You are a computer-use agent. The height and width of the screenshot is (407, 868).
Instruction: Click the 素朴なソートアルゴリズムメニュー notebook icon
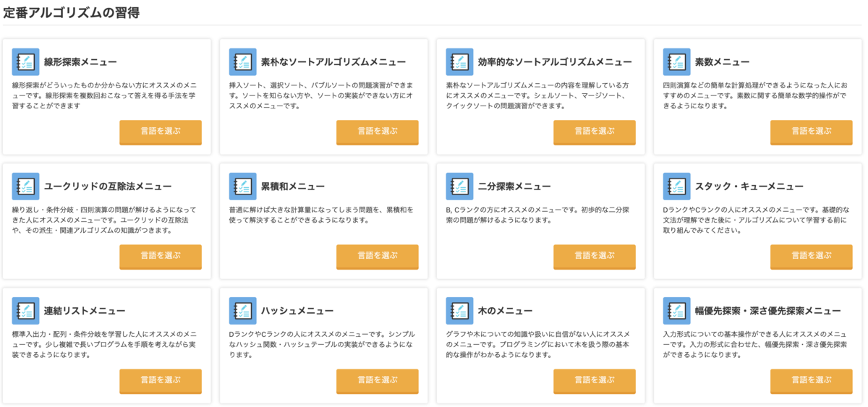click(x=242, y=62)
